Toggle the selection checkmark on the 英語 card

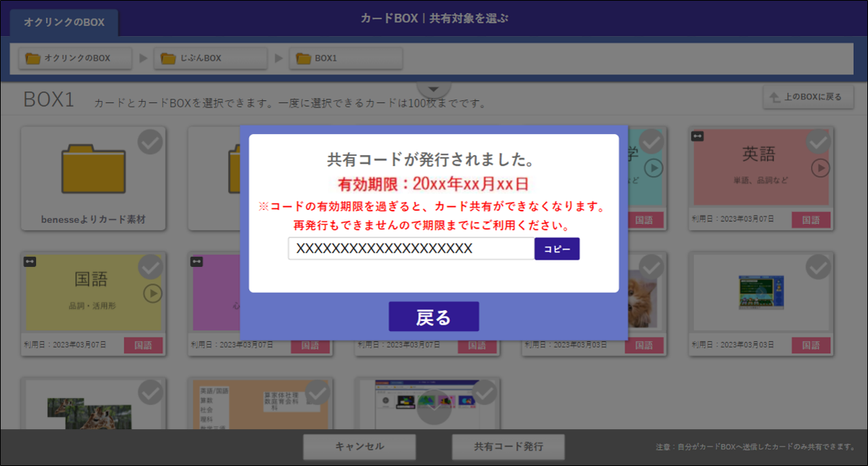[820, 142]
